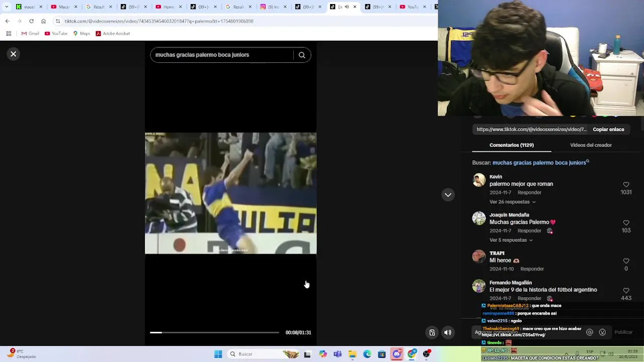Open Microsoft Teams from taskbar

tap(338, 354)
